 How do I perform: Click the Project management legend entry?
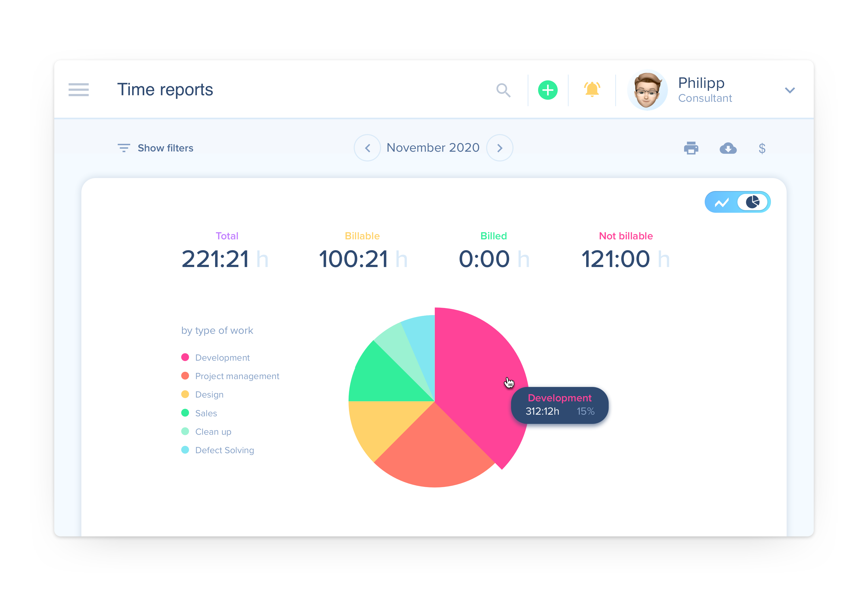click(x=230, y=376)
